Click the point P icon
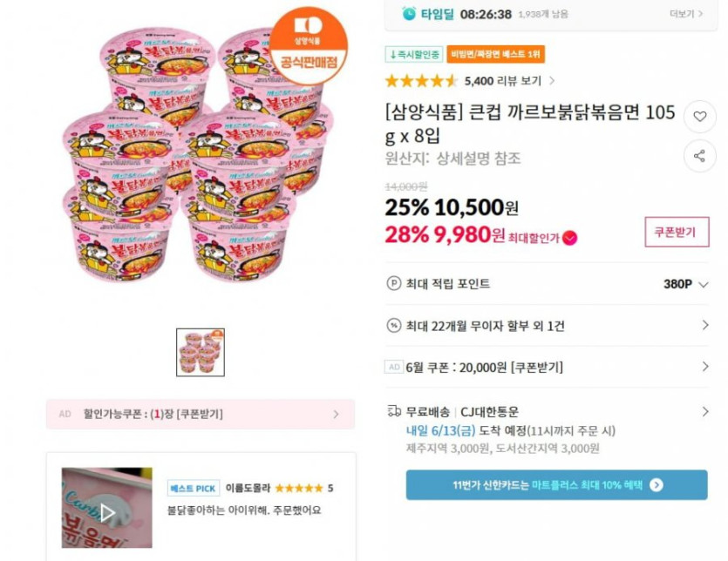Image resolution: width=728 pixels, height=561 pixels. [x=394, y=284]
